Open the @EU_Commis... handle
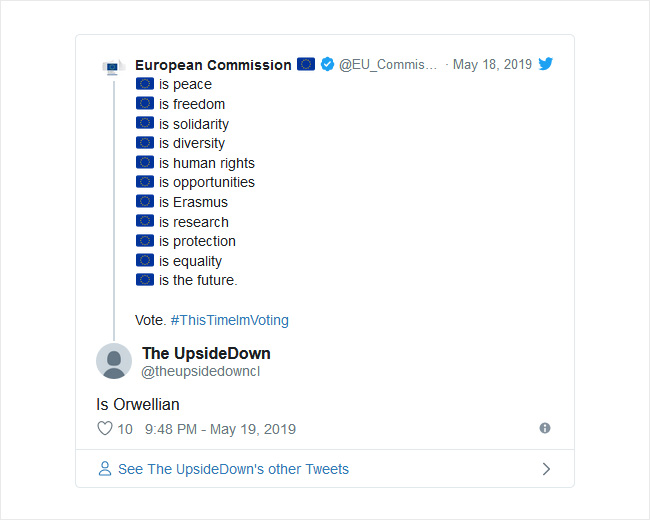Viewport: 650px width, 520px height. point(388,65)
